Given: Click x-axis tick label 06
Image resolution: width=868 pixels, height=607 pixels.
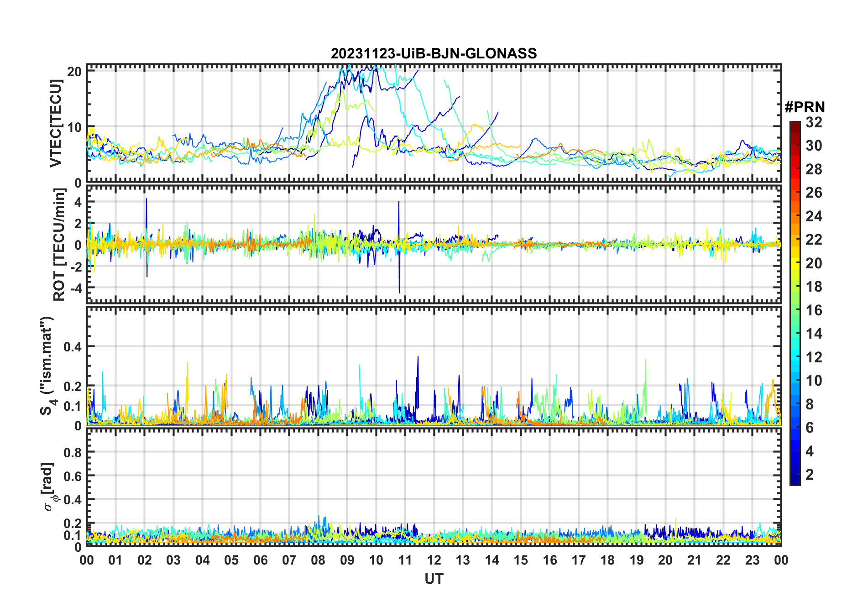Looking at the screenshot, I should coord(260,560).
